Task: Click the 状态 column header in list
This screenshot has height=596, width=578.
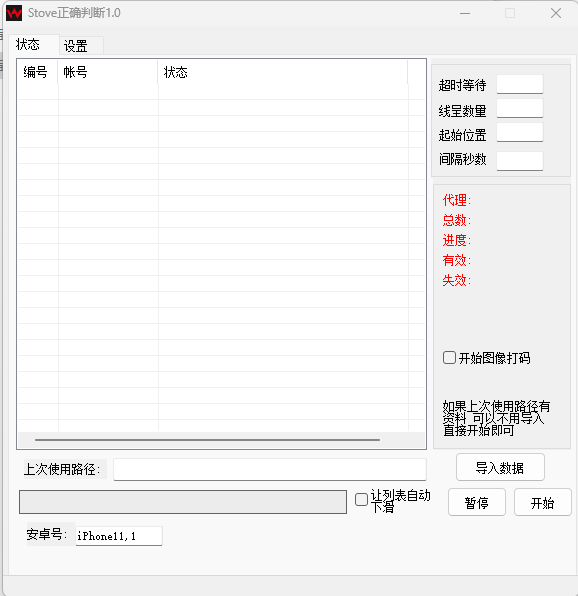Action: (283, 72)
